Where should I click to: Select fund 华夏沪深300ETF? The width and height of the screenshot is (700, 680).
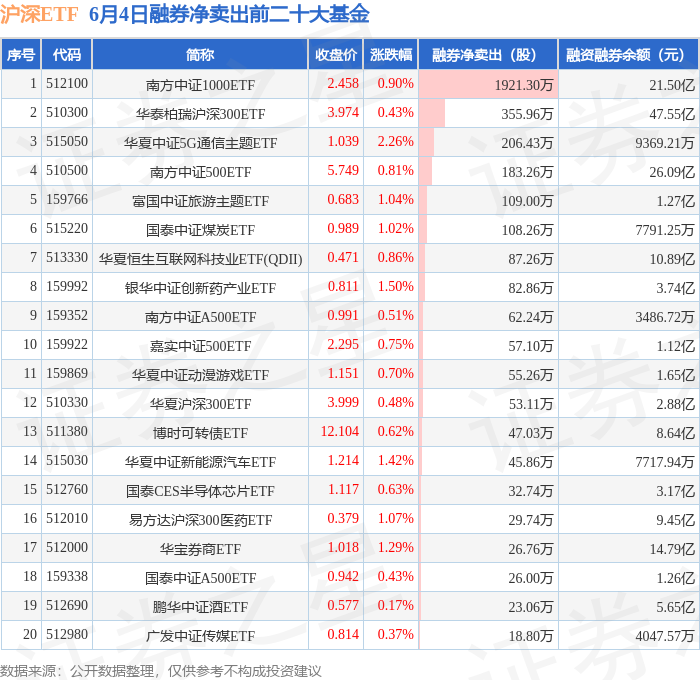click(200, 404)
